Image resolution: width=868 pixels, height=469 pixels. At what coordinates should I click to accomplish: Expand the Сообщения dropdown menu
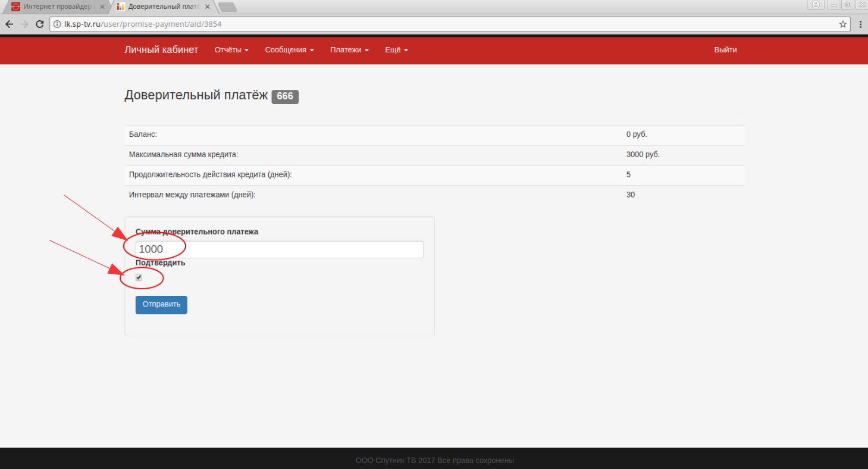289,50
